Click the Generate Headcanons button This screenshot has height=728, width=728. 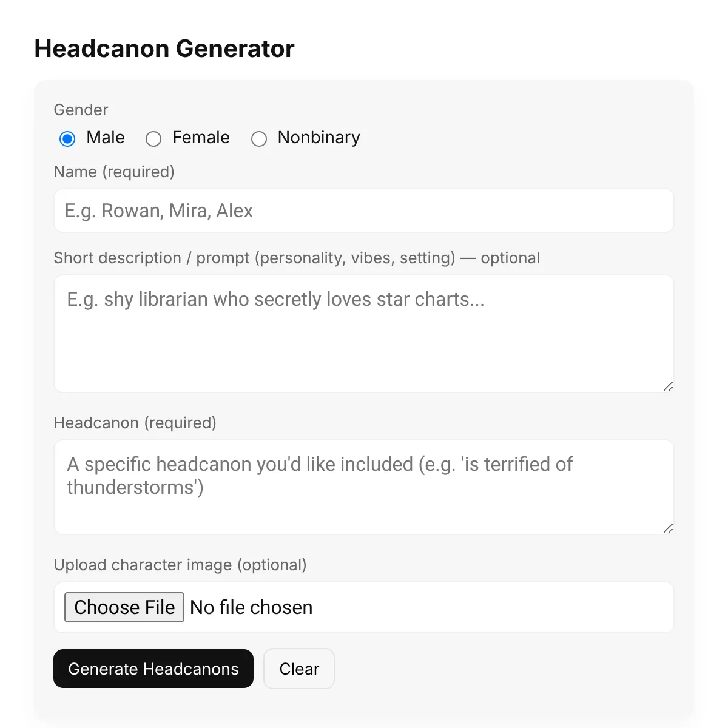click(153, 669)
